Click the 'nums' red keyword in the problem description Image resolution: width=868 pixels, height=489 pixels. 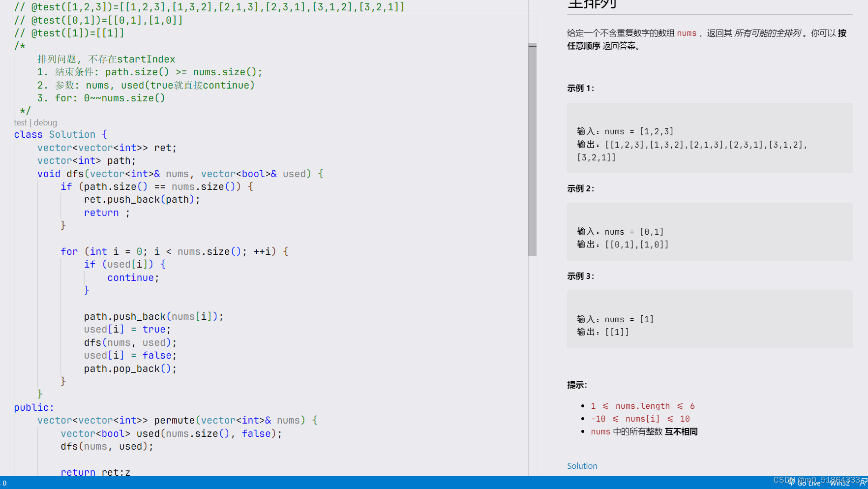pos(687,33)
